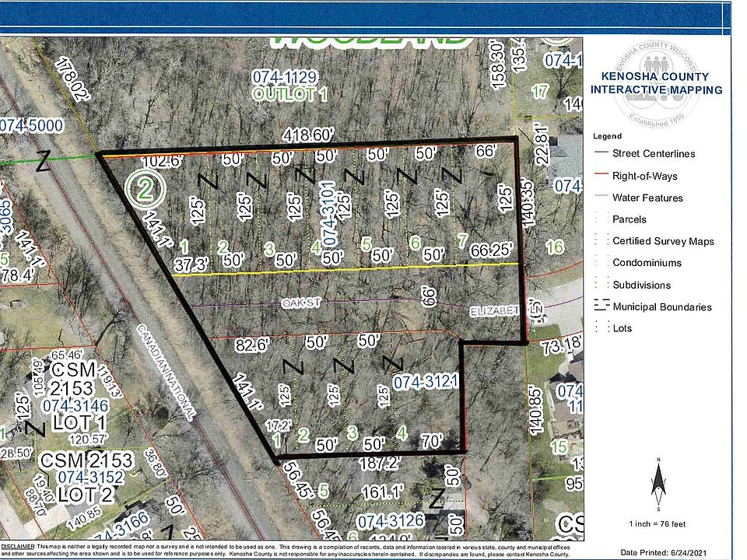Screen dimensions: 747x560
Task: Click the 36.80' dimension label
Action: (x=156, y=463)
